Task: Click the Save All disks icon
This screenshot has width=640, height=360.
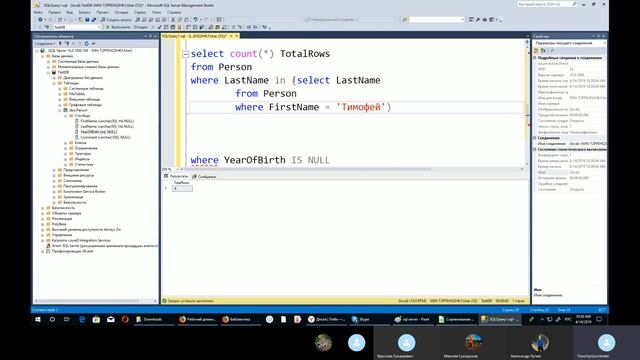Action: [93, 20]
